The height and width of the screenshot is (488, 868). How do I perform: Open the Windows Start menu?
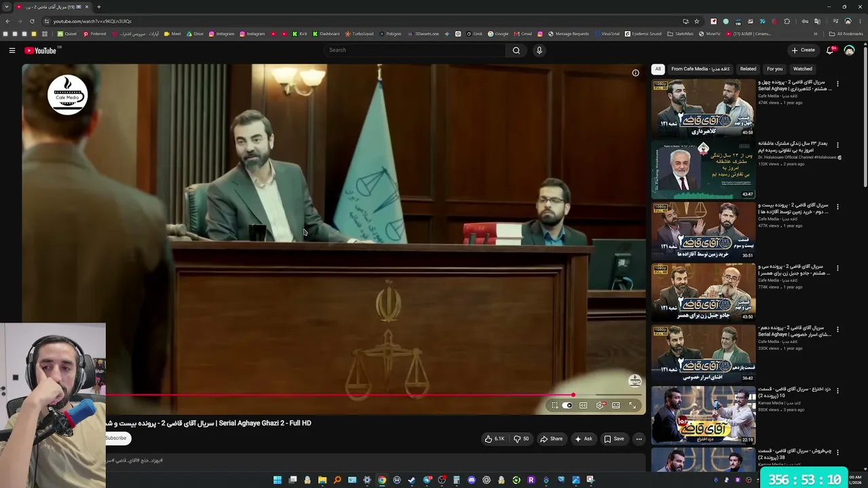tap(277, 480)
